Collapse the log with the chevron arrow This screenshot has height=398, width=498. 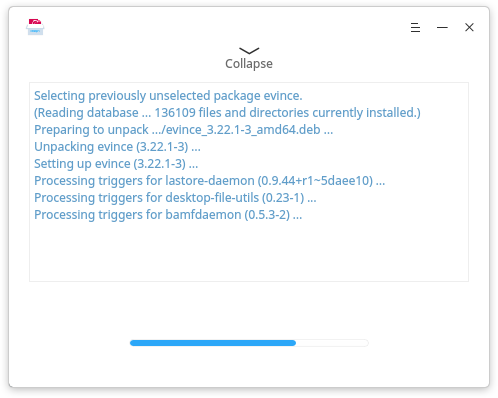(x=249, y=51)
